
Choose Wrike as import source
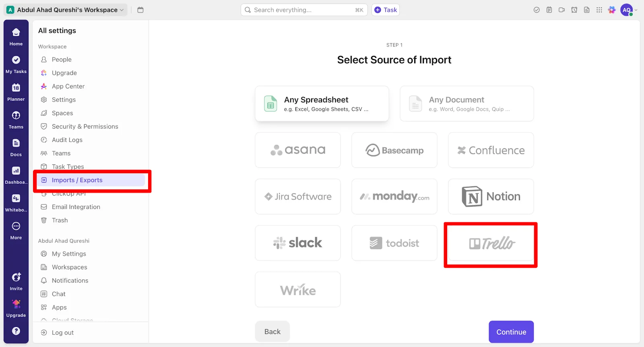(x=298, y=290)
